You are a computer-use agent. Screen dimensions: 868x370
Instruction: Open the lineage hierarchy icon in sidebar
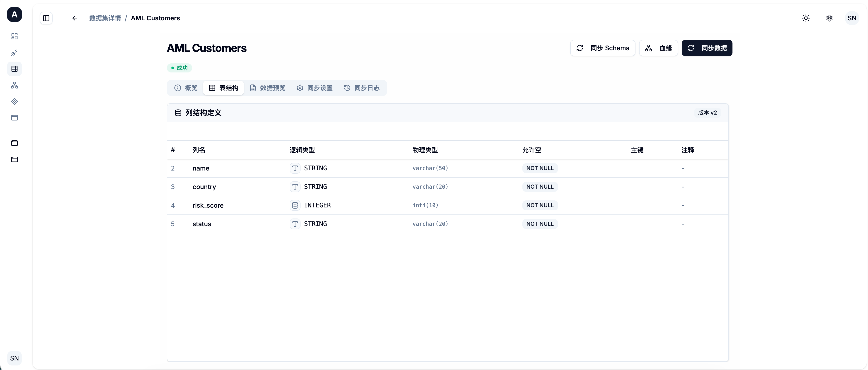point(15,85)
